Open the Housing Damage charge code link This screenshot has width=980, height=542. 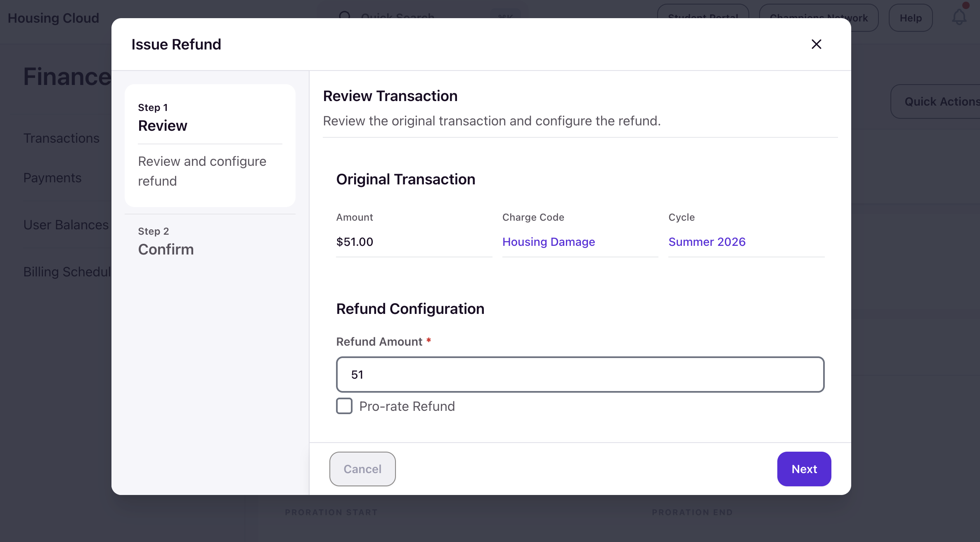tap(548, 242)
